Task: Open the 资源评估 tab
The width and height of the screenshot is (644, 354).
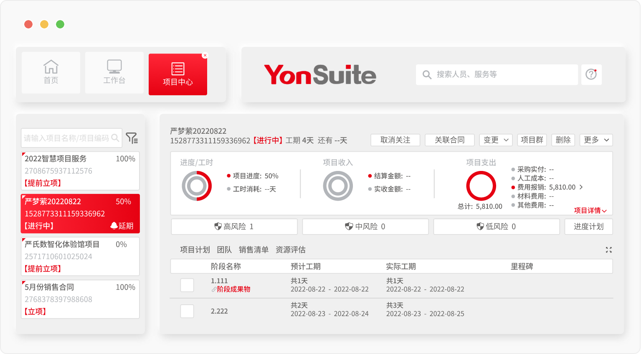Action: point(290,250)
